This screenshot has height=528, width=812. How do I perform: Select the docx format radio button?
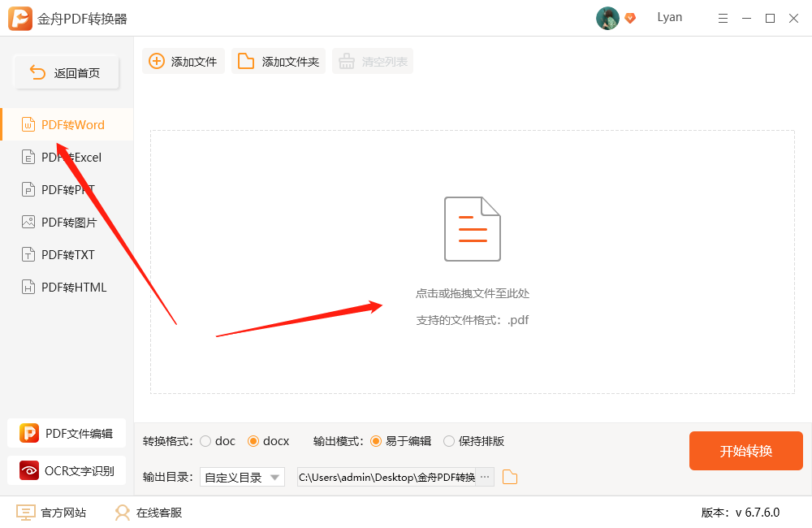(253, 441)
